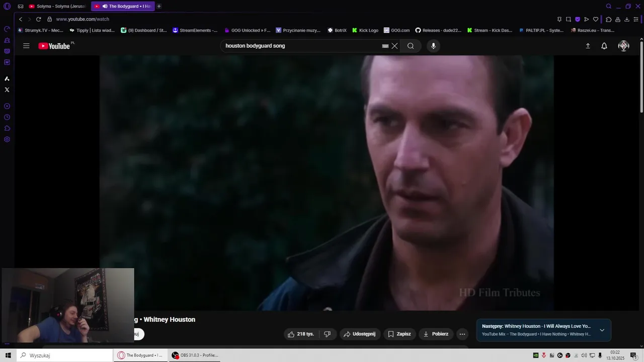Image resolution: width=644 pixels, height=362 pixels.
Task: Open Tipply bookmark
Action: (92, 30)
